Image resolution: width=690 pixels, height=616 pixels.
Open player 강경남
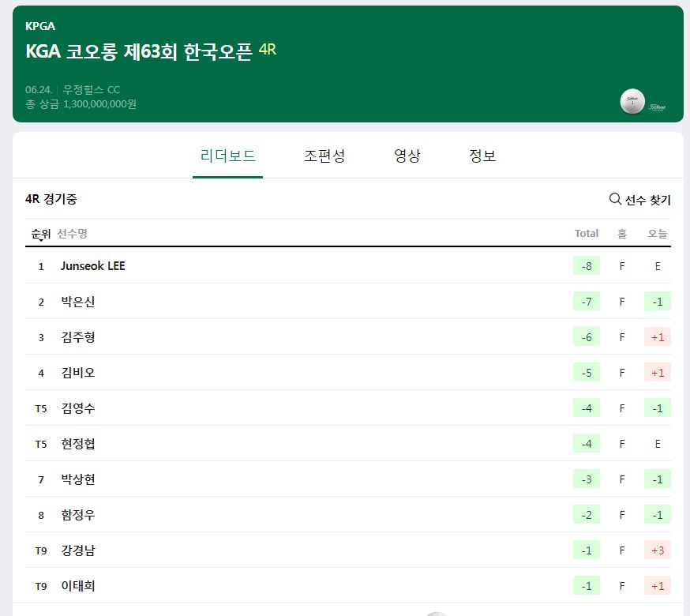pos(78,550)
